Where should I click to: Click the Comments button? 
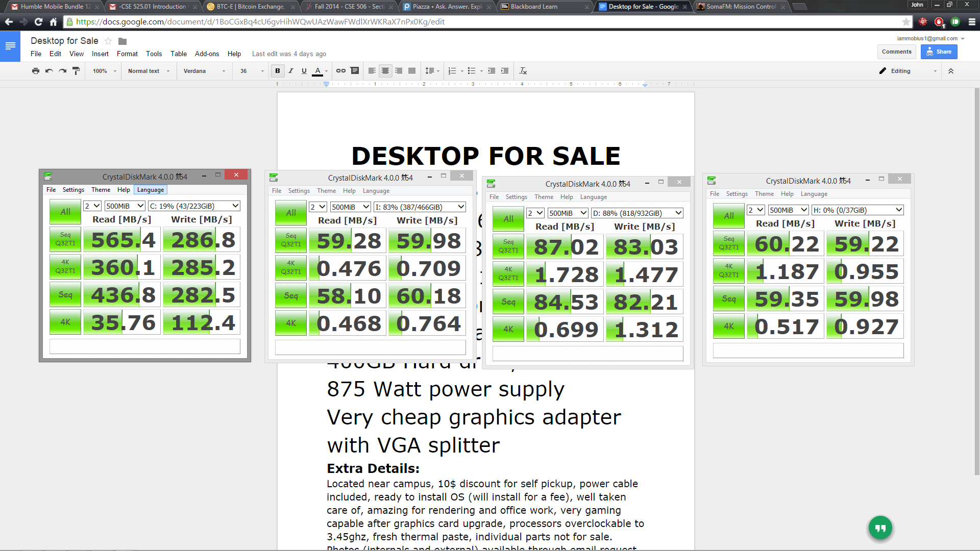coord(897,52)
